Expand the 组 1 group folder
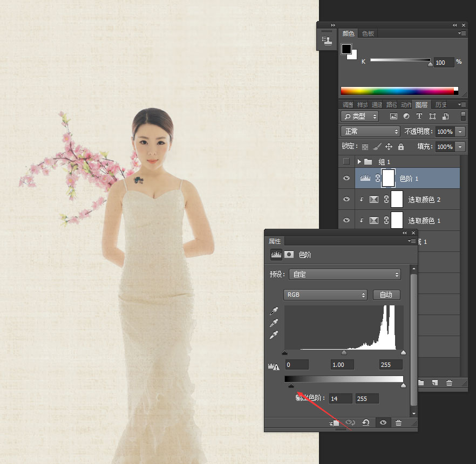The height and width of the screenshot is (464, 476). click(x=359, y=161)
